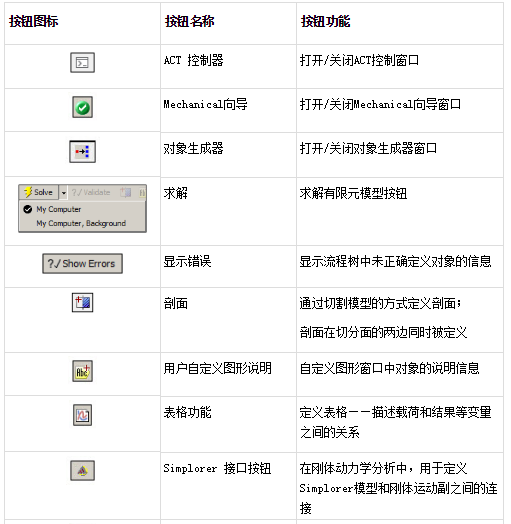Click the Show Errors button
Image resolution: width=511 pixels, height=524 pixels.
pos(82,264)
